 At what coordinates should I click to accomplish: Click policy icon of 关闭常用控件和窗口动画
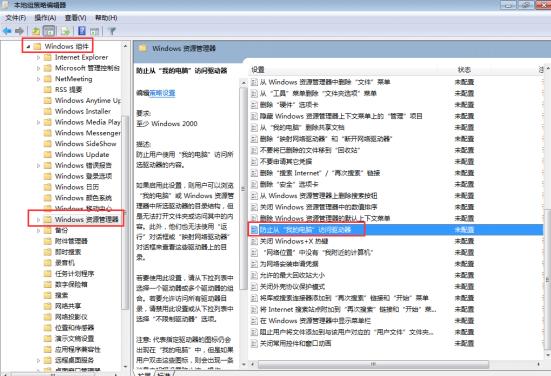[x=254, y=343]
